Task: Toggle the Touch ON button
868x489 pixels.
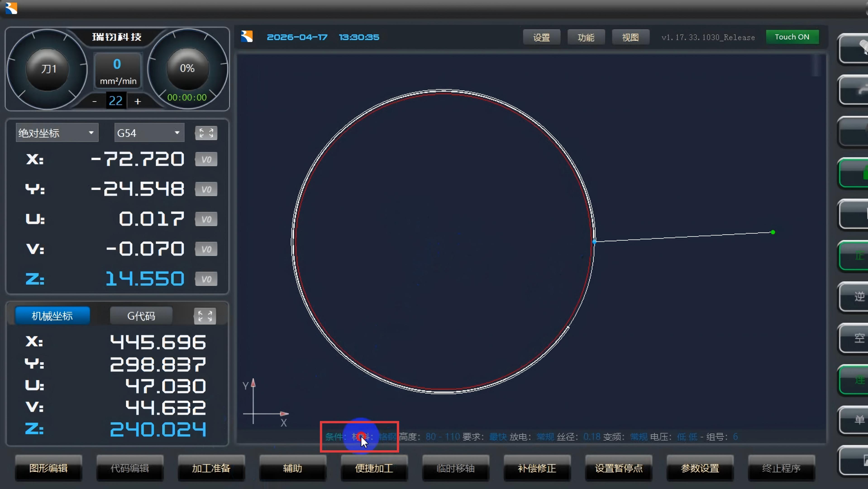Action: 792,37
